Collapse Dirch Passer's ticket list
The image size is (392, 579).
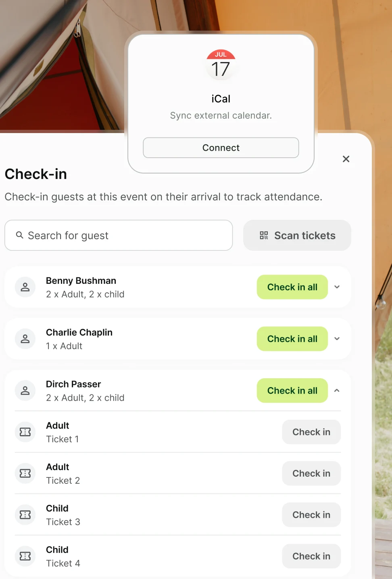(337, 390)
